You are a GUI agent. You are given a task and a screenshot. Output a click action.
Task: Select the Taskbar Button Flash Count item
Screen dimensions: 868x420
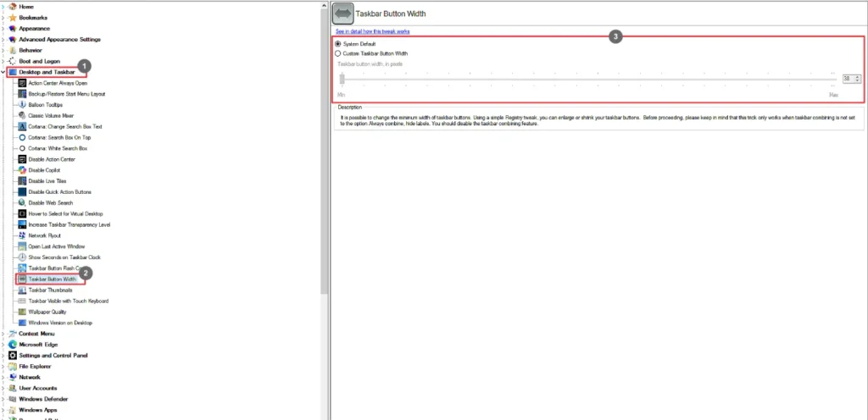(x=54, y=268)
